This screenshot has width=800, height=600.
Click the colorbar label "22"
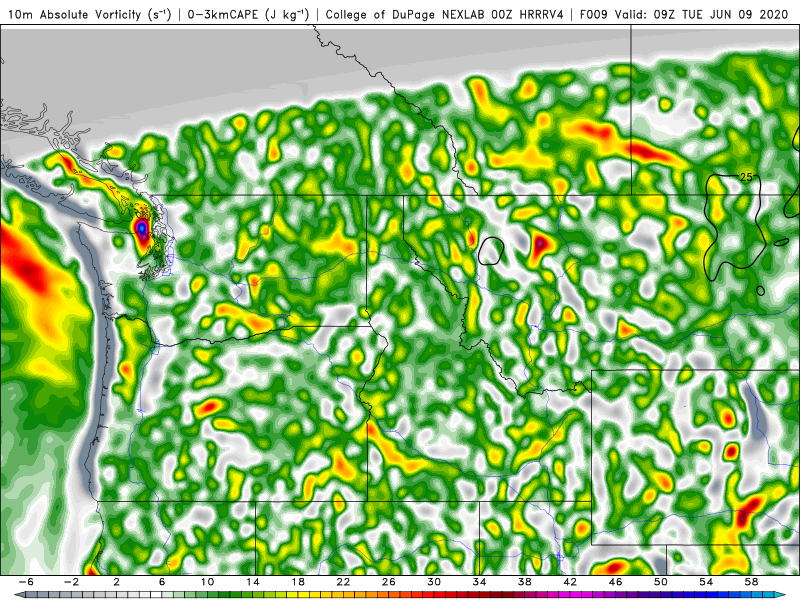pyautogui.click(x=343, y=582)
